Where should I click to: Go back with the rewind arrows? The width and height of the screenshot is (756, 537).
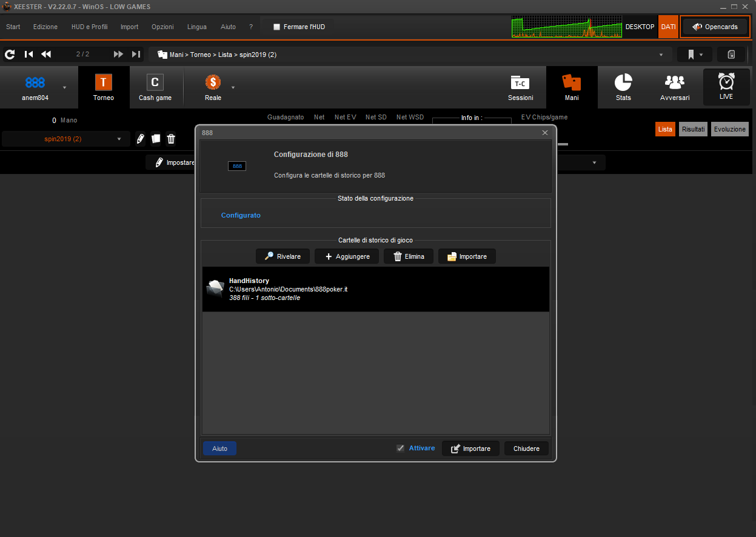pyautogui.click(x=46, y=55)
